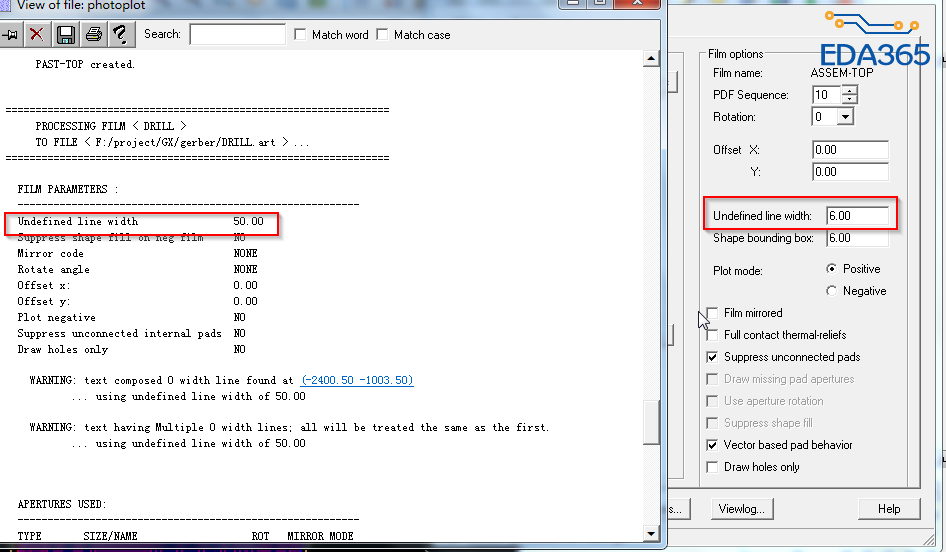Open the (-2400.50 -1003.50) coordinate link
The width and height of the screenshot is (946, 552).
click(x=357, y=380)
